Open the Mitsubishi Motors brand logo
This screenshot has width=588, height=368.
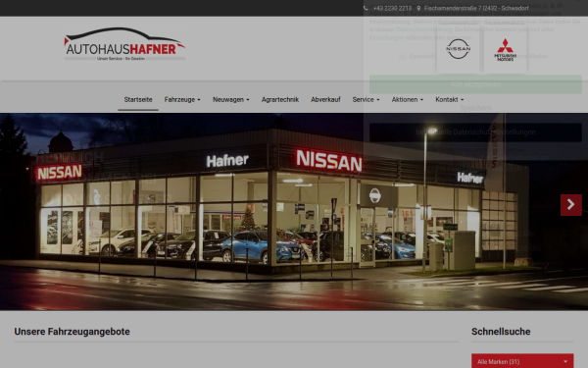point(505,50)
